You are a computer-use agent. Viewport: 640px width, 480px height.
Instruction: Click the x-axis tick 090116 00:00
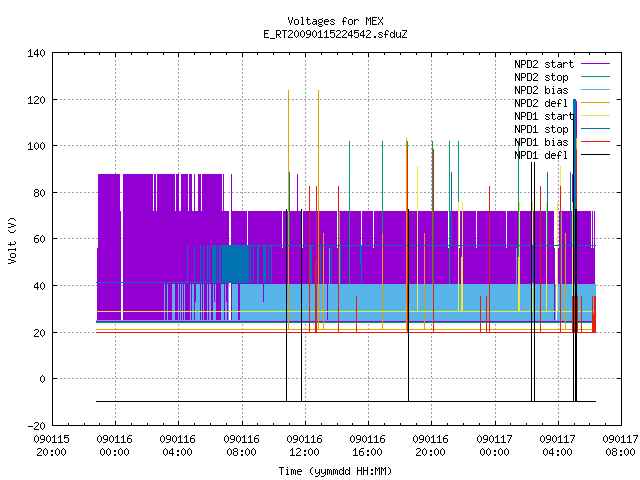115,446
